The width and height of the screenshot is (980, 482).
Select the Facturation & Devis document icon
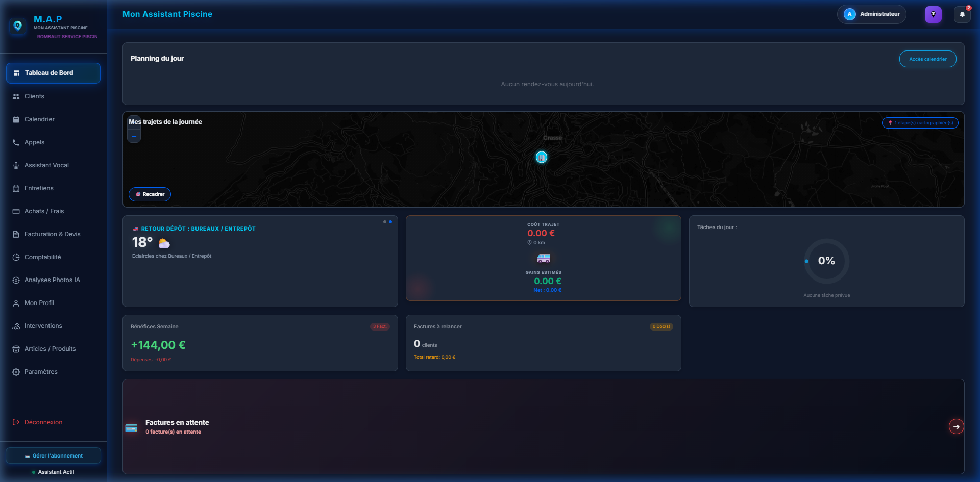tap(17, 234)
